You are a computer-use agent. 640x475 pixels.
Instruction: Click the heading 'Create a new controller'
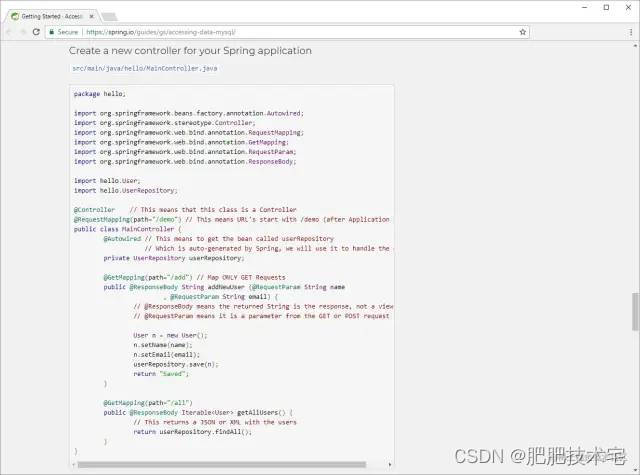(190, 51)
